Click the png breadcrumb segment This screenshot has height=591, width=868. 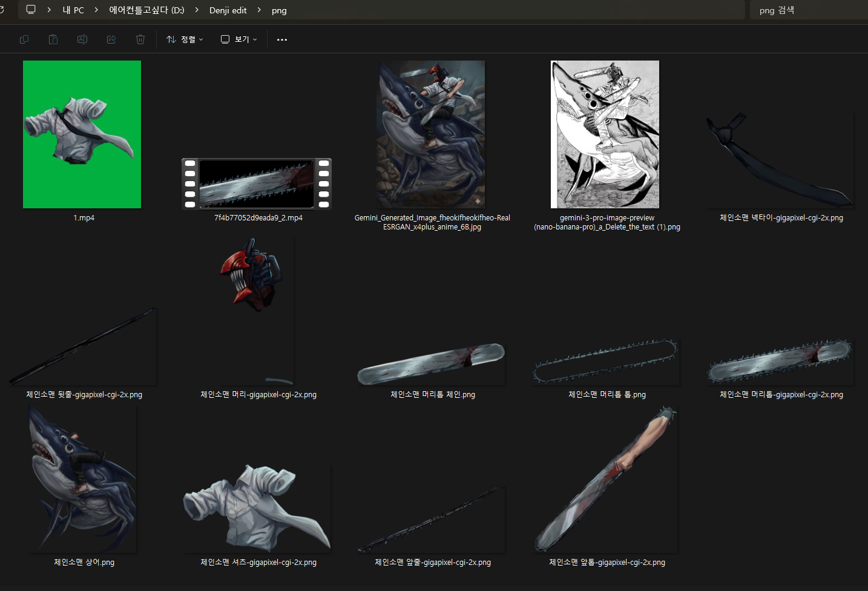pos(279,10)
